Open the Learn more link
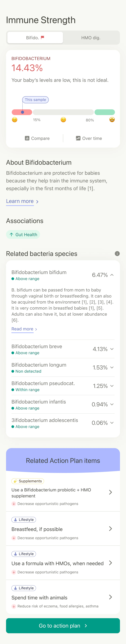Image resolution: width=126 pixels, height=644 pixels. [x=20, y=201]
